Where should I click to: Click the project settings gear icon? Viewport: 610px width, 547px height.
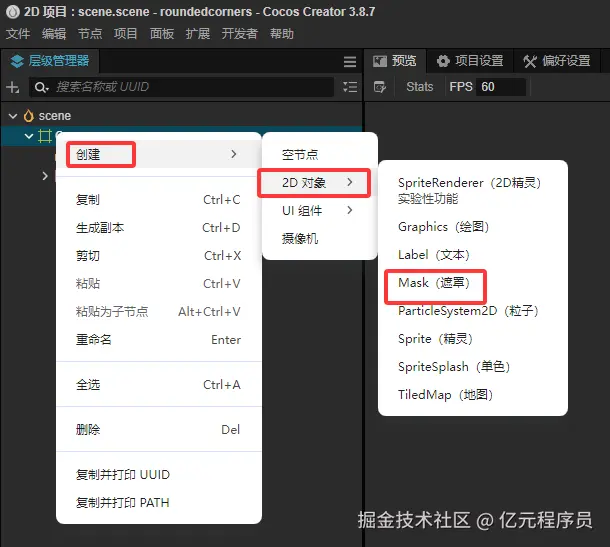pos(443,61)
